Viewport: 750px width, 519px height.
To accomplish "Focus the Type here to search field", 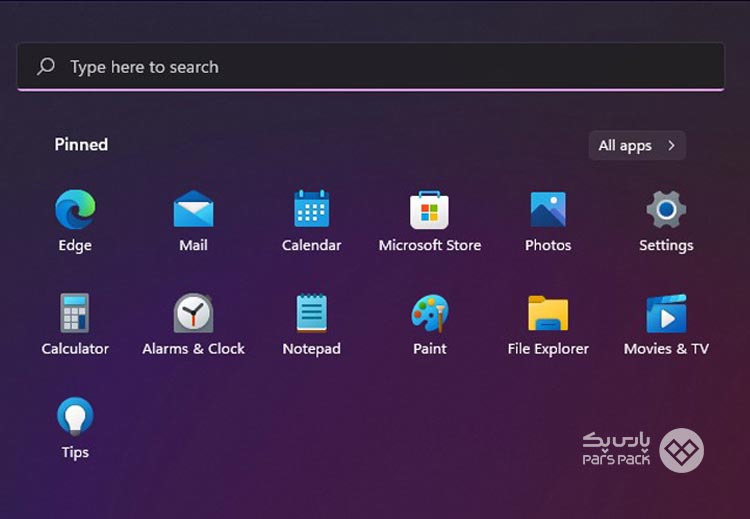I will (371, 66).
